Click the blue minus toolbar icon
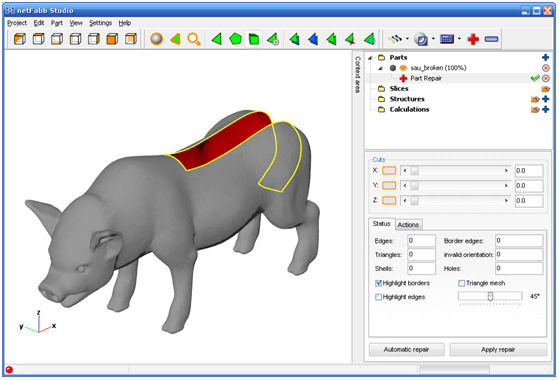The width and height of the screenshot is (559, 380). point(491,39)
